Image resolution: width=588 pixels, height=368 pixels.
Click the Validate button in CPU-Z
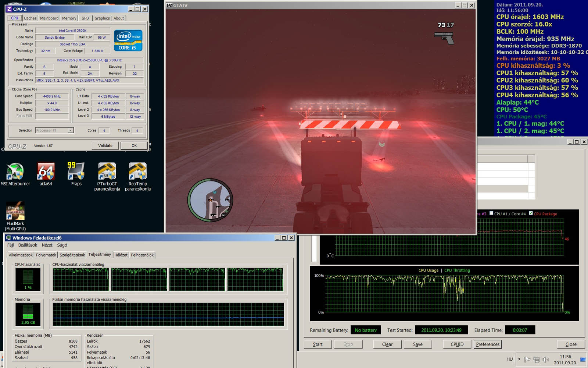click(105, 145)
